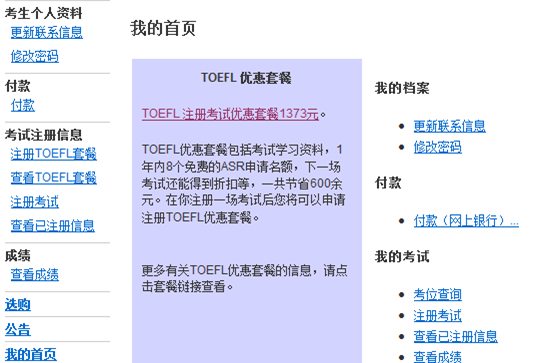Click the TOEFL 优惠套餐 box title

(x=246, y=78)
